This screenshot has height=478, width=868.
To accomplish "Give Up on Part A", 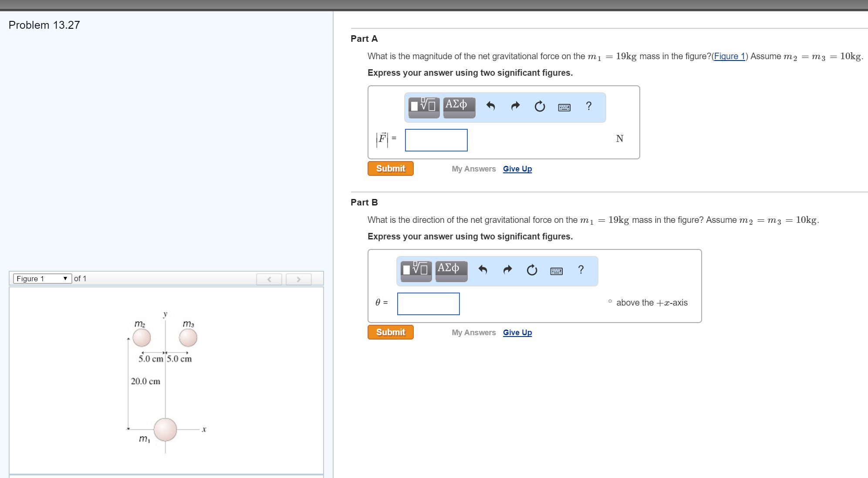I will pyautogui.click(x=517, y=169).
